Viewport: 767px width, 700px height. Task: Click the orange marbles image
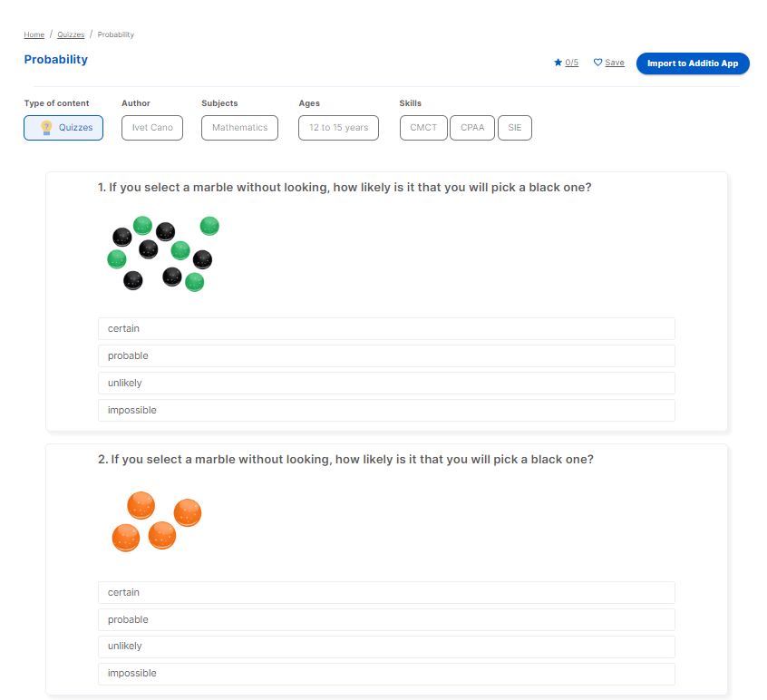tap(157, 521)
